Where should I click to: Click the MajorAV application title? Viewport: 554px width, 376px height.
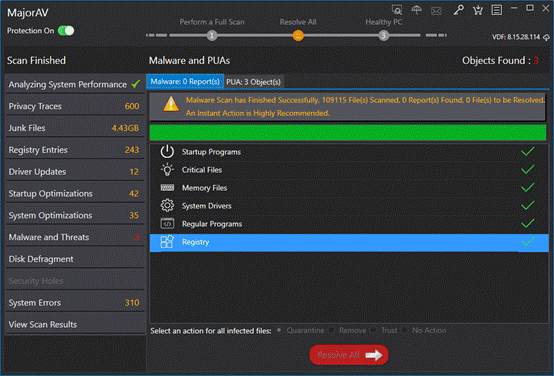point(28,13)
